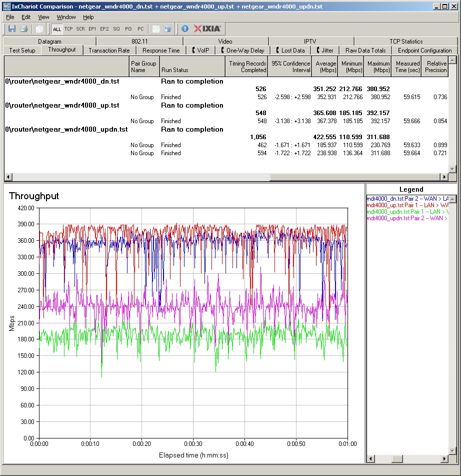Screen dimensions: 461x476
Task: Switch to the Datagram tab
Action: click(49, 41)
